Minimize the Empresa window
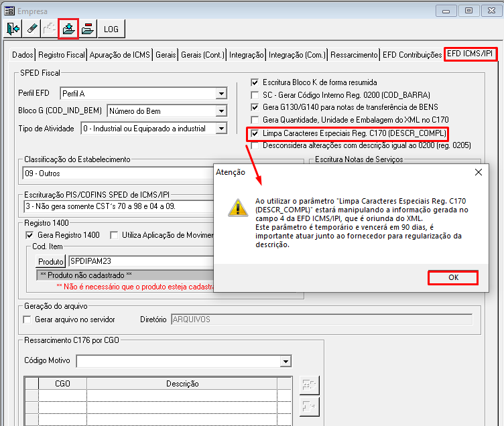Viewport: 504px width, 426px height. tap(446, 11)
